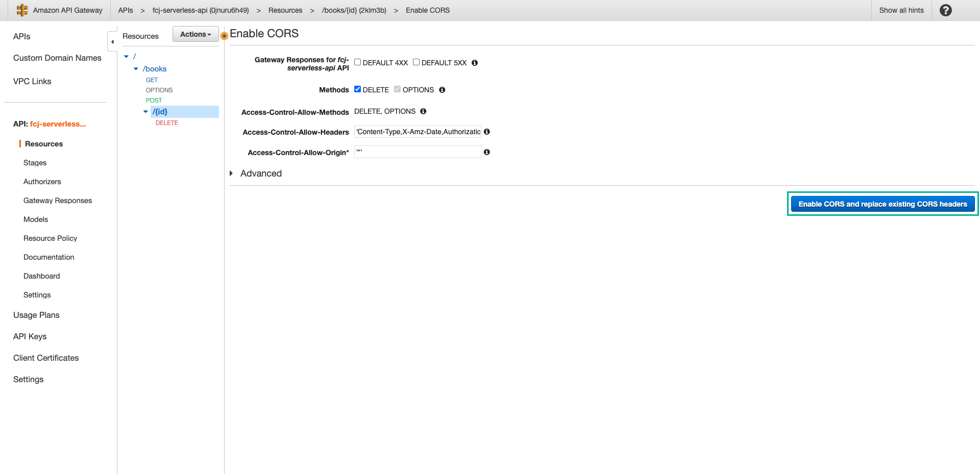
Task: Open Authorizers section
Action: click(42, 182)
